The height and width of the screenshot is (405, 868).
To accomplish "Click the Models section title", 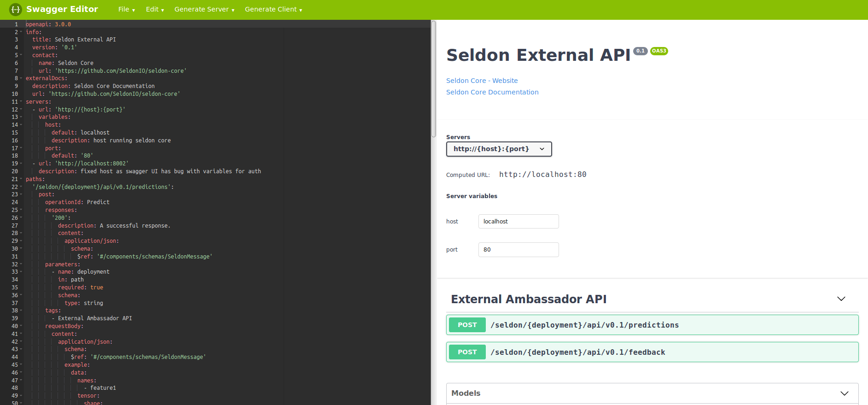I will coord(466,393).
